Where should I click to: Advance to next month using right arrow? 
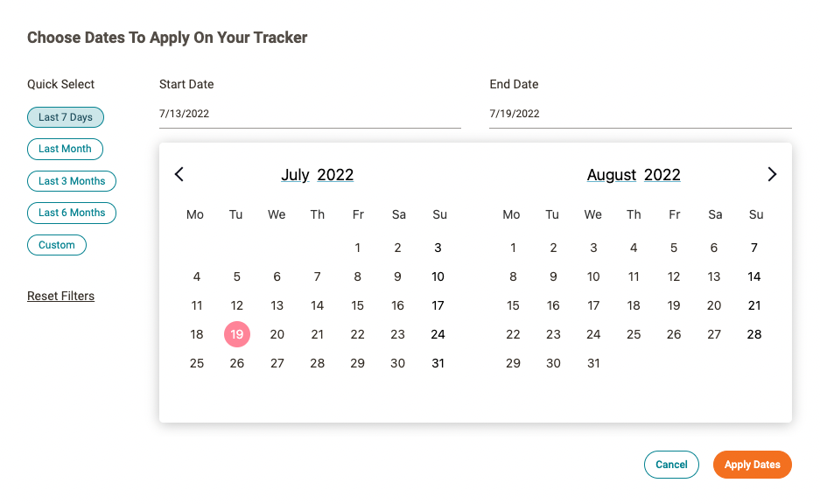(772, 174)
